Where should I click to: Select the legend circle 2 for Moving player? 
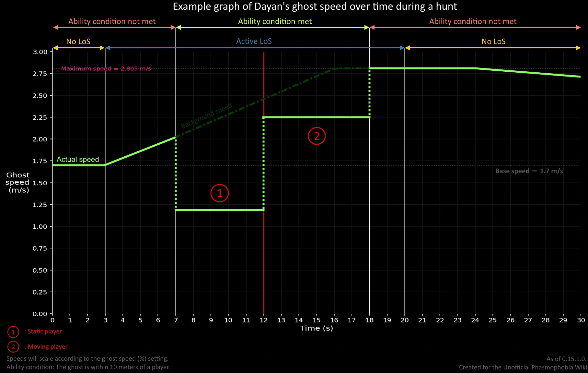[x=13, y=347]
